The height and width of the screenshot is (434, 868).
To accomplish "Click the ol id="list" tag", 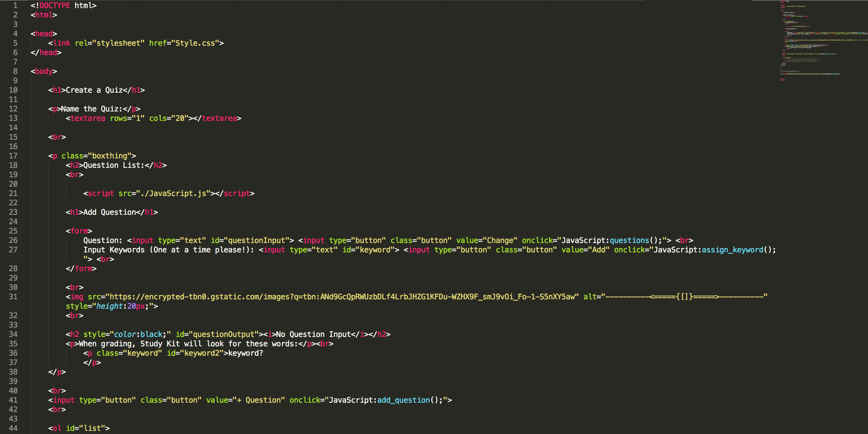I will (x=79, y=428).
